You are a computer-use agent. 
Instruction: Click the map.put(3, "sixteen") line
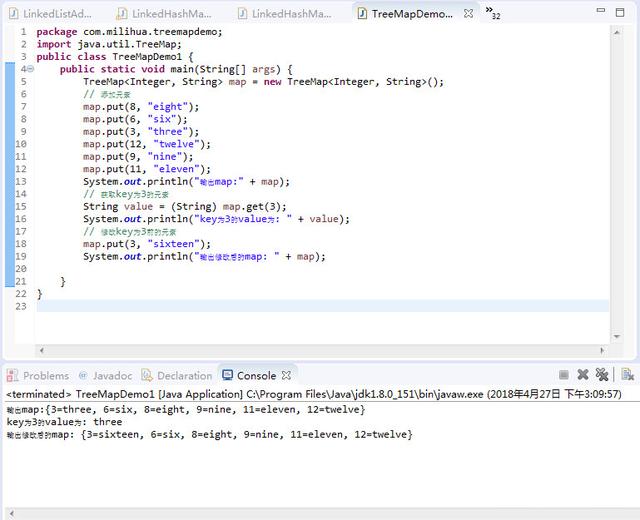click(147, 244)
